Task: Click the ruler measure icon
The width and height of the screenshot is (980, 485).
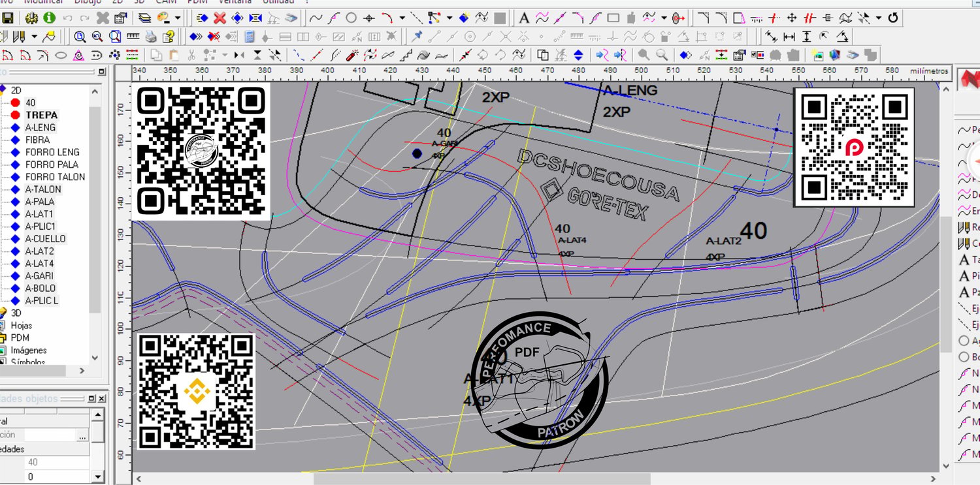Action: click(x=133, y=37)
